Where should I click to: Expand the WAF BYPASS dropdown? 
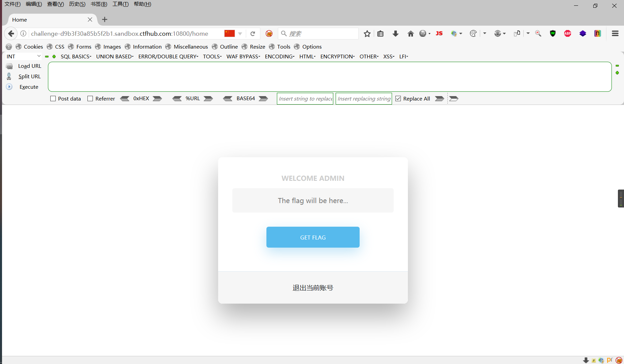(243, 56)
